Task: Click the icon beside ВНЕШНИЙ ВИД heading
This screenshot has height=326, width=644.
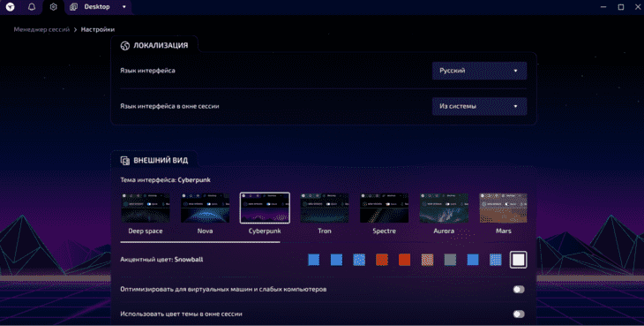Action: (x=125, y=160)
